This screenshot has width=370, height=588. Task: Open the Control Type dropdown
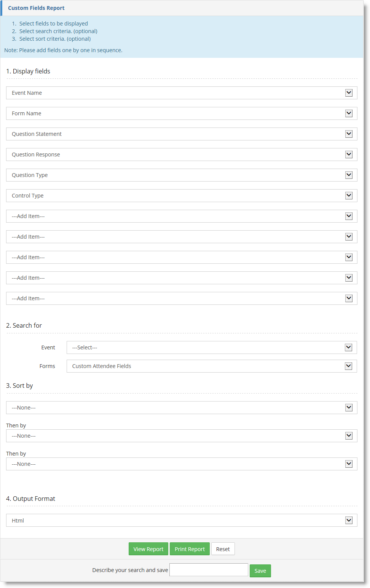tap(182, 196)
